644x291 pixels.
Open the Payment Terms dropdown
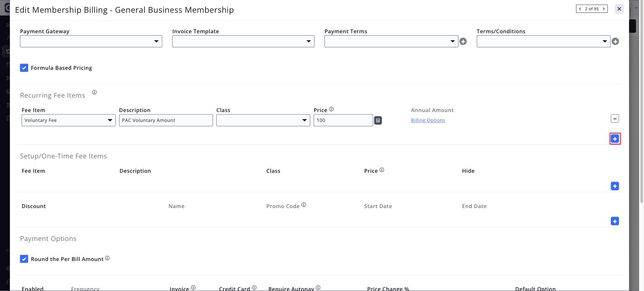391,41
